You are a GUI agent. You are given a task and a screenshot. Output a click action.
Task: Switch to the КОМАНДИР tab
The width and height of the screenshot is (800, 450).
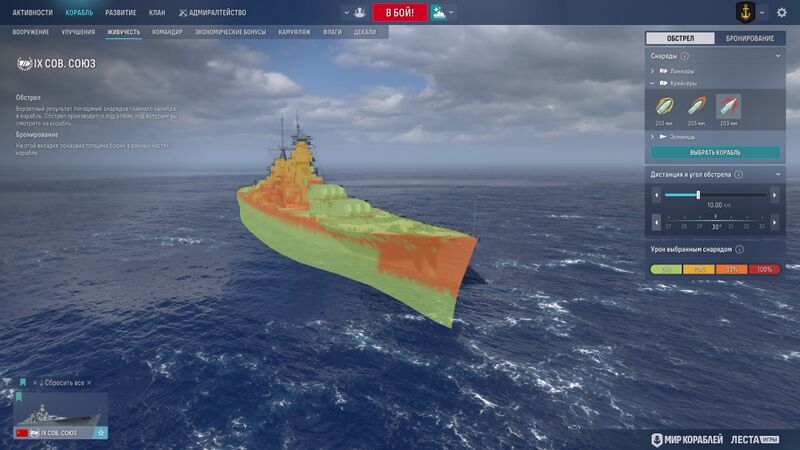click(167, 32)
